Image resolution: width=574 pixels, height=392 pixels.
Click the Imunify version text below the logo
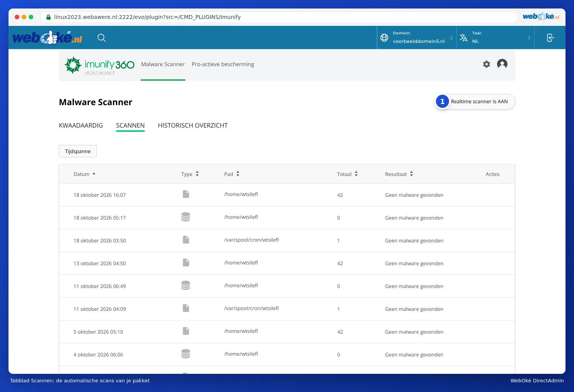coord(100,73)
